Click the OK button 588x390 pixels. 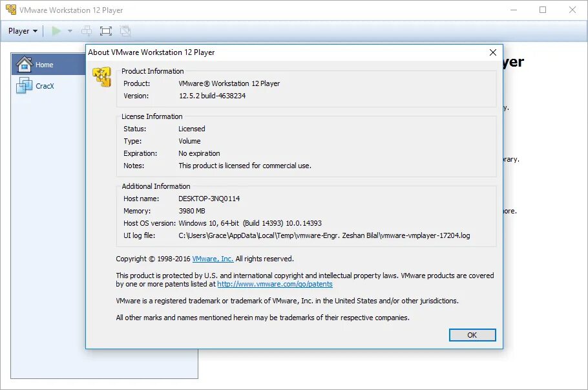coord(472,335)
